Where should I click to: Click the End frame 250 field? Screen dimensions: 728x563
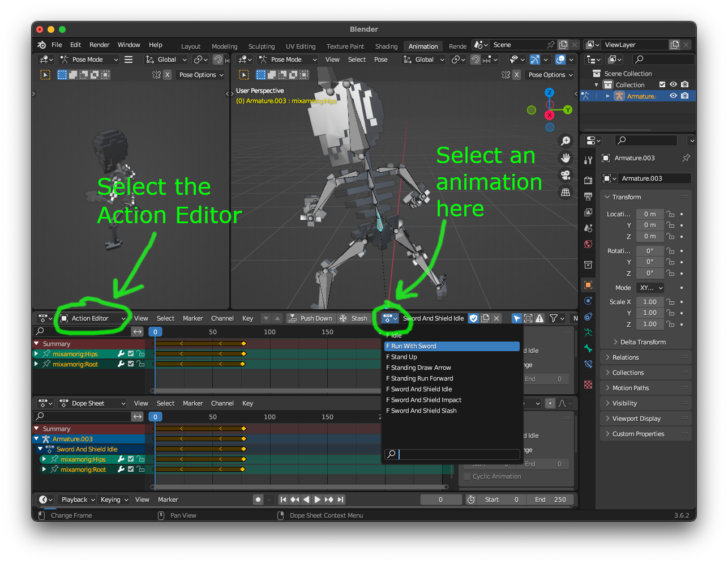point(550,500)
